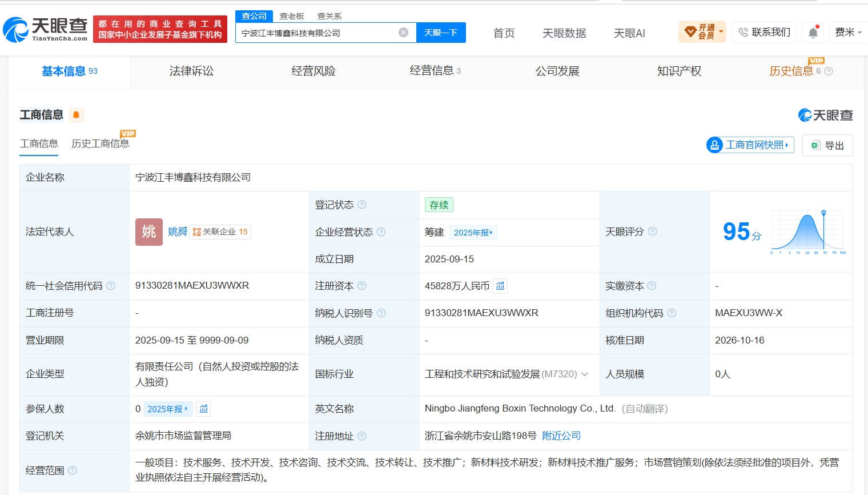Click the 附近公司 nearby companies link
This screenshot has width=868, height=495.
tap(561, 436)
